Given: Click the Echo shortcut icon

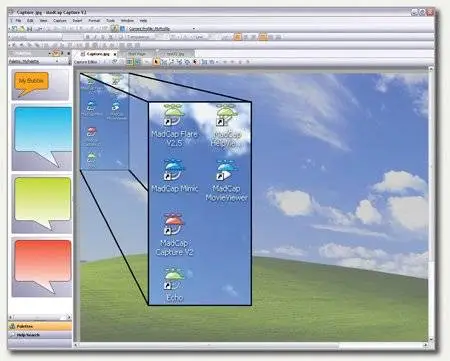Looking at the screenshot, I should pyautogui.click(x=174, y=278).
